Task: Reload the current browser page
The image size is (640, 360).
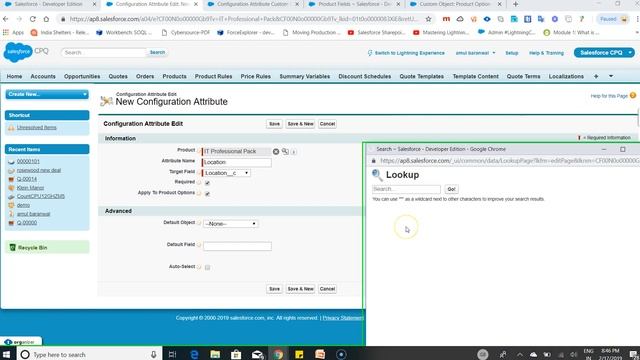Action: coord(33,19)
